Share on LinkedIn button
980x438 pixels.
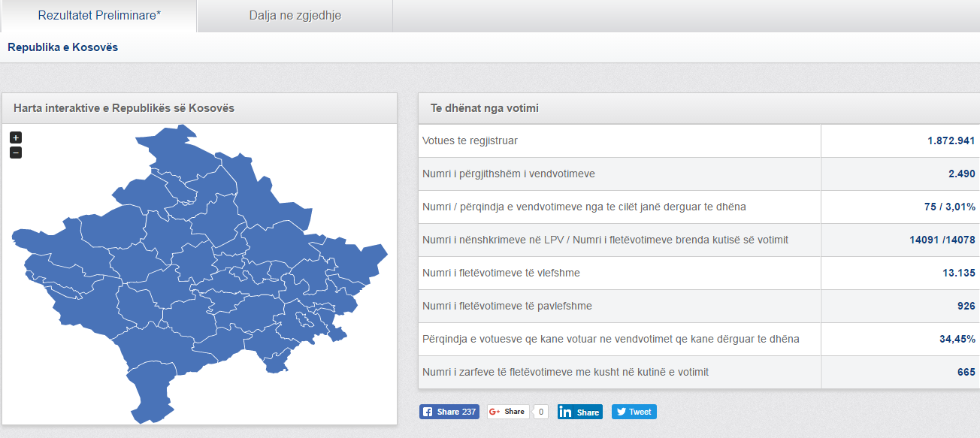580,412
